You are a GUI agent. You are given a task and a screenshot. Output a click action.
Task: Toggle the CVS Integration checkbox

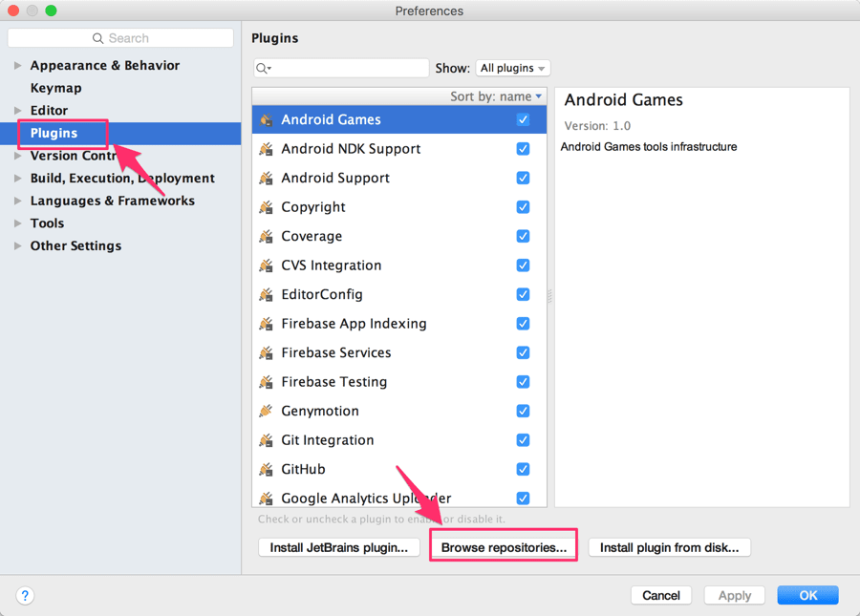point(523,266)
